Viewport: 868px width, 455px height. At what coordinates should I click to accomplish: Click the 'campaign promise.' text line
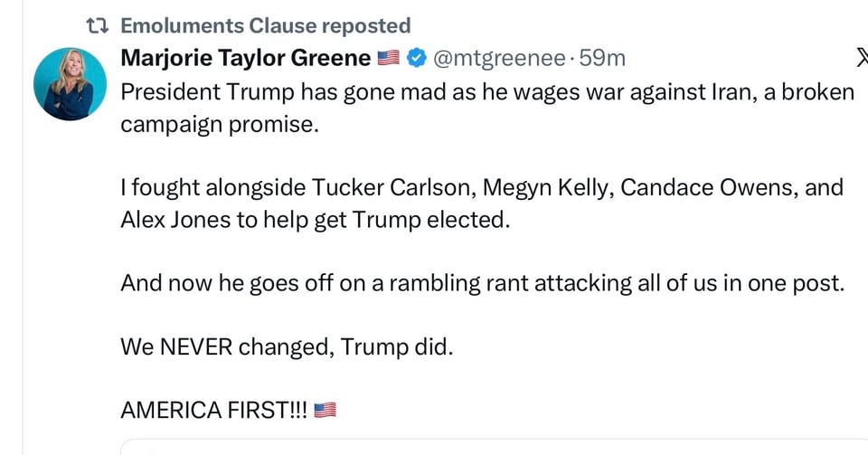coord(220,125)
